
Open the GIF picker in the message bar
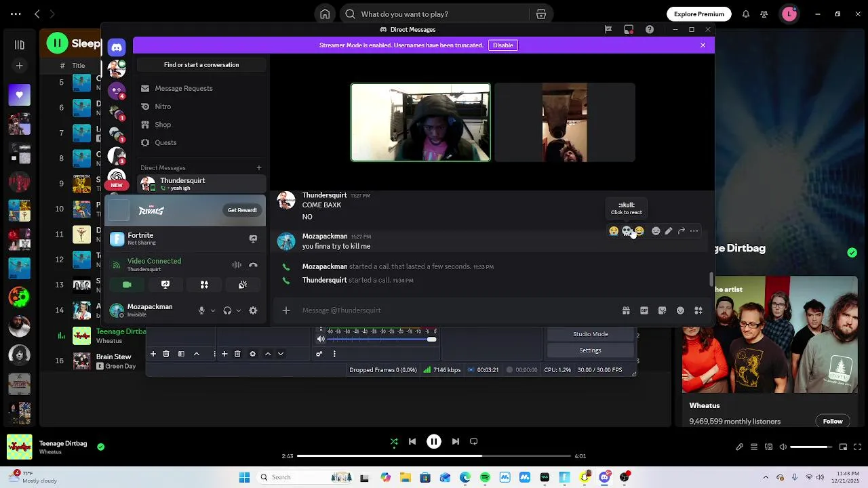click(x=644, y=310)
